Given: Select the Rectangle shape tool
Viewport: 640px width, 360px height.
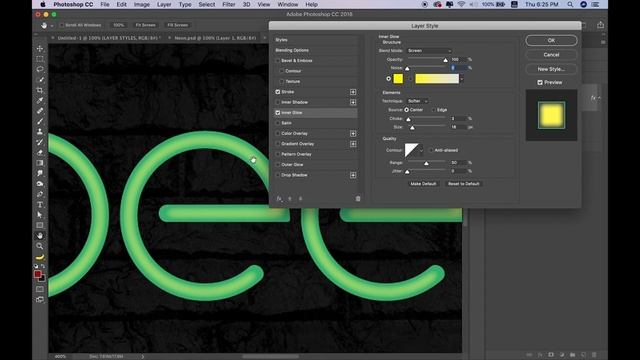Looking at the screenshot, I should tap(40, 225).
